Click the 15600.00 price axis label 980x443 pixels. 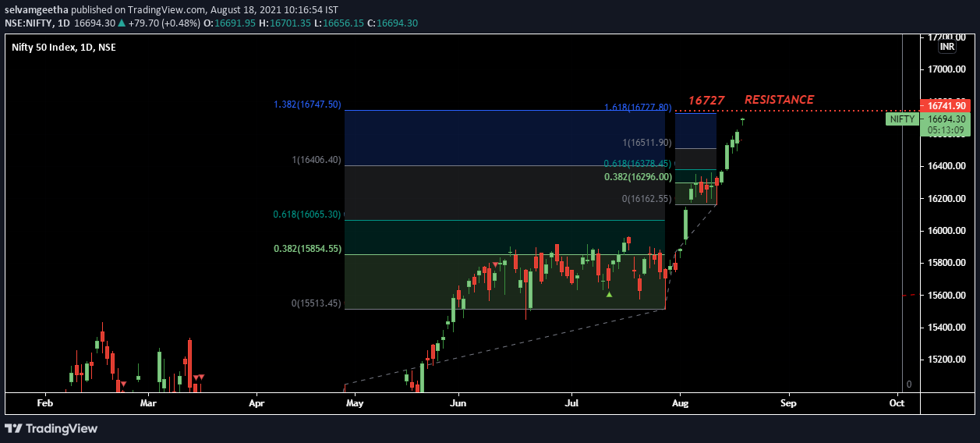tap(946, 296)
